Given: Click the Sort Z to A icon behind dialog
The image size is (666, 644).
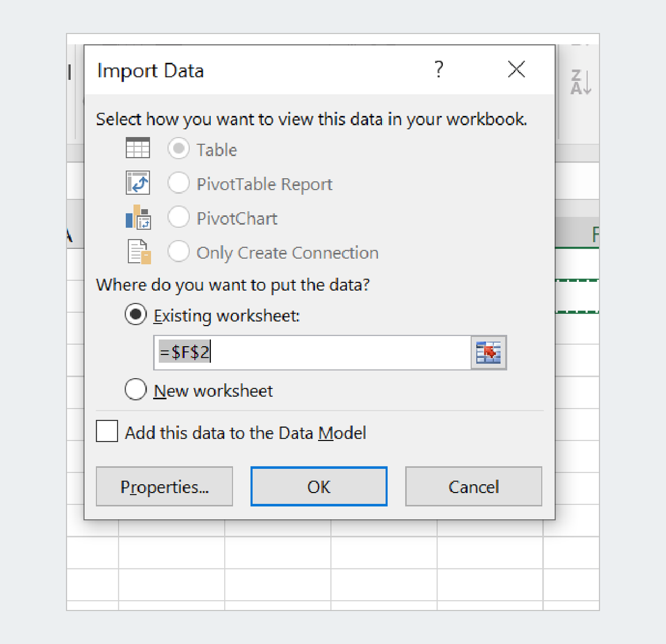Looking at the screenshot, I should click(x=581, y=82).
